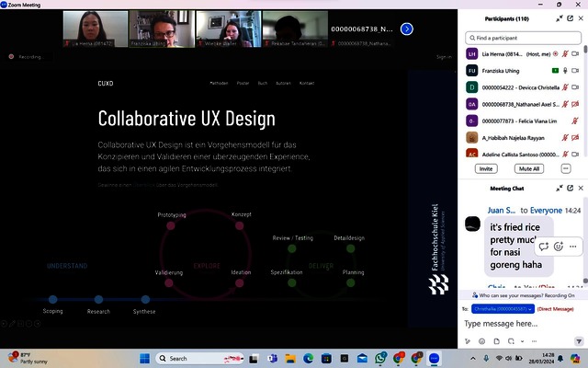Toggle Franziska Uhing's camera icon
The width and height of the screenshot is (588, 368).
pos(575,71)
